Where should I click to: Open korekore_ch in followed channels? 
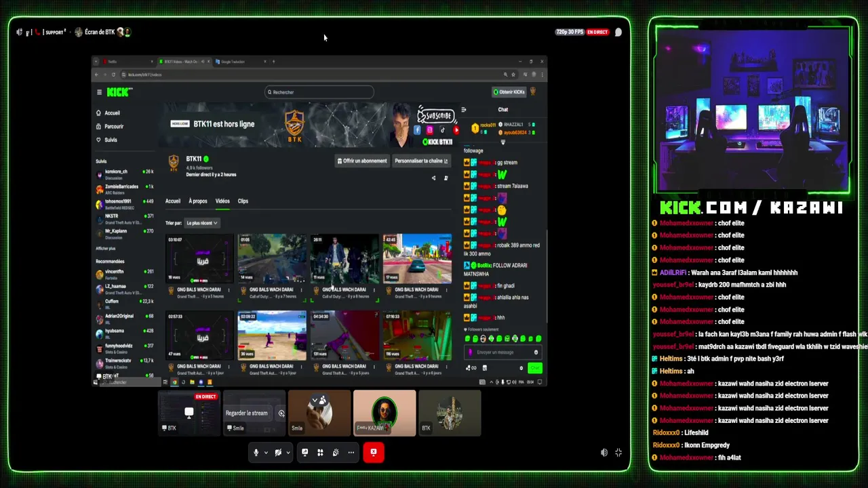(x=125, y=174)
